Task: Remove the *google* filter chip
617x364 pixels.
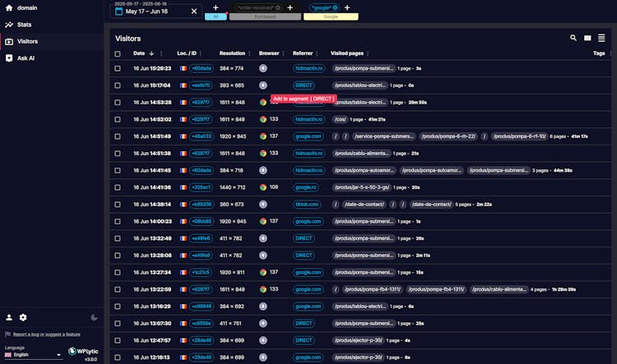Action: 335,7
